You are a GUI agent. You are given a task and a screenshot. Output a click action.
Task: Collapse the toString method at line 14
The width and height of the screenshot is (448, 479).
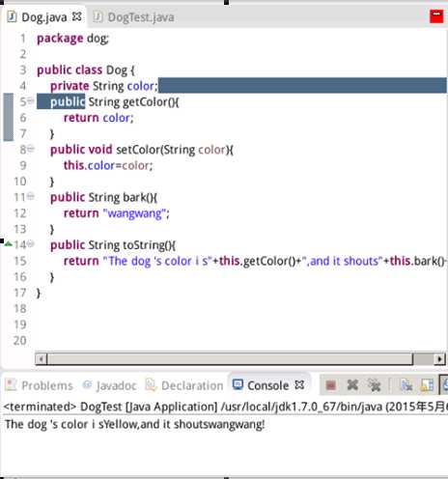point(31,243)
